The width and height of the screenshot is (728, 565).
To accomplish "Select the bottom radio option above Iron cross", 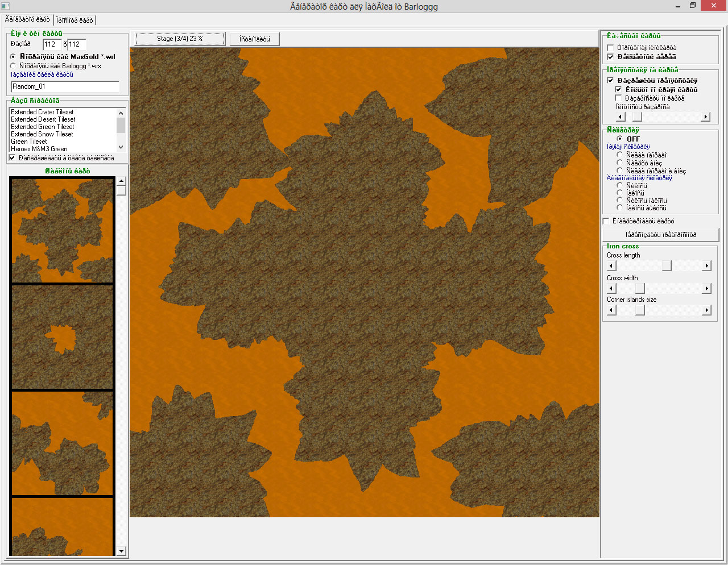I will (620, 208).
